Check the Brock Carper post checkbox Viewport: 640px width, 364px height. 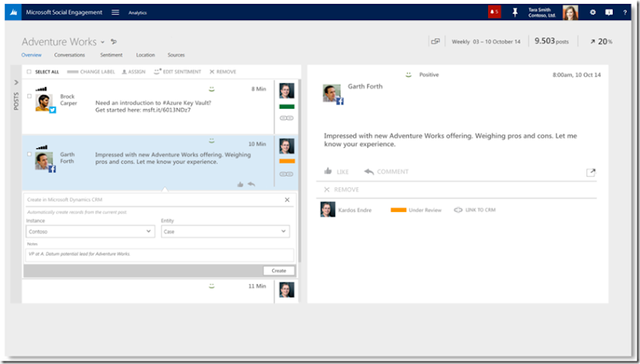29,96
